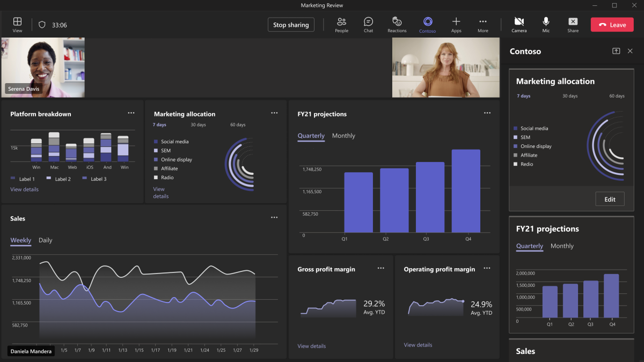This screenshot has width=644, height=362.
Task: Click gross profit margin sparkline chart
Action: [x=328, y=308]
